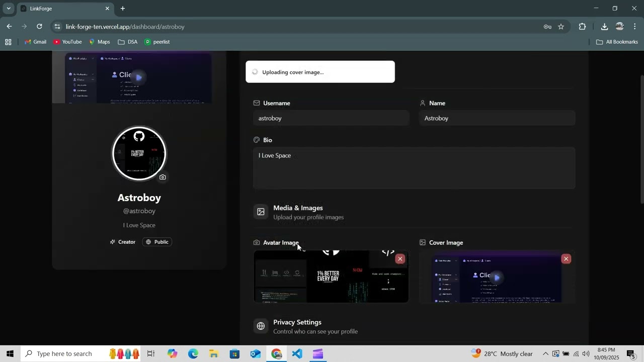Select the LinkForge tab
This screenshot has height=362, width=644.
pos(65,9)
